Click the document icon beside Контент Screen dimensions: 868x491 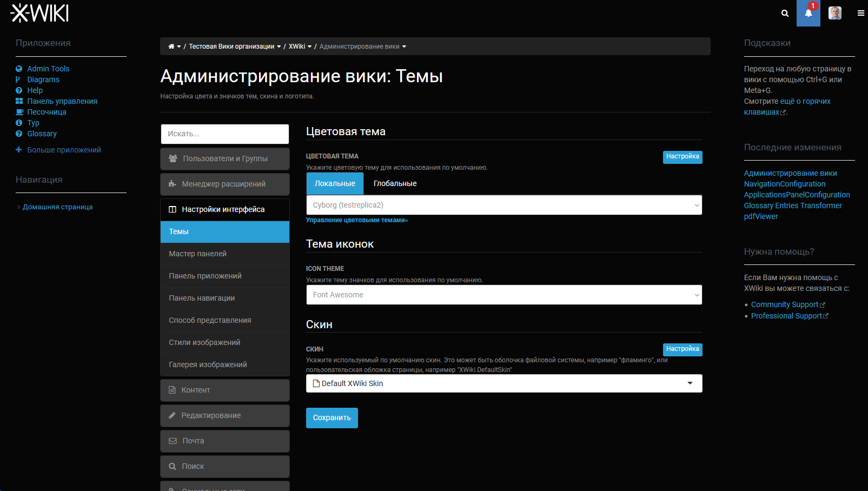(x=172, y=390)
